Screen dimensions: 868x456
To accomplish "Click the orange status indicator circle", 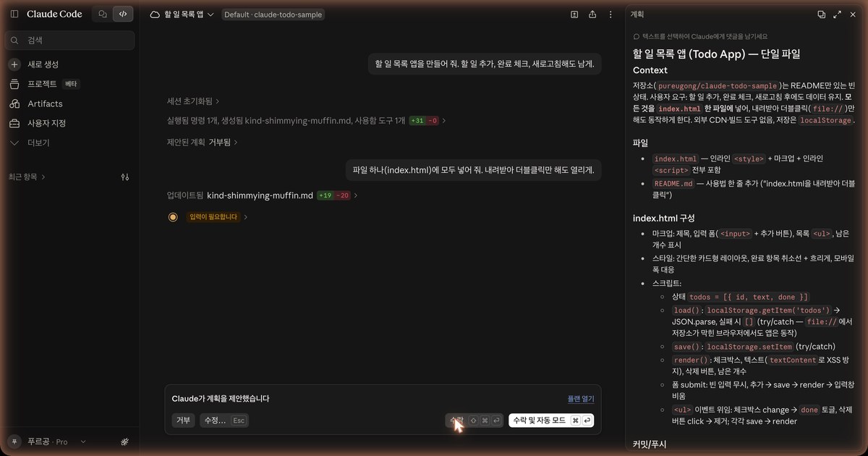I will click(173, 217).
